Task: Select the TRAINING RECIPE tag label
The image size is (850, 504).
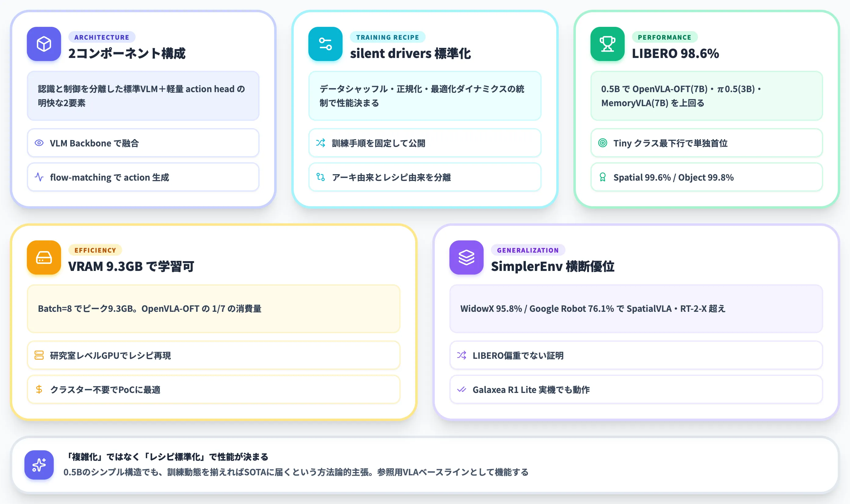Action: click(387, 37)
